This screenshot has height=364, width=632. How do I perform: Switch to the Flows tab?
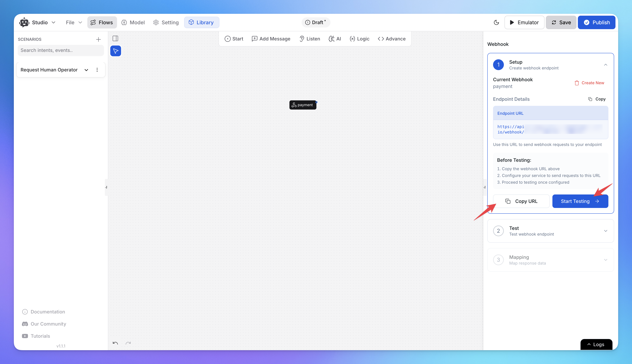pyautogui.click(x=102, y=23)
